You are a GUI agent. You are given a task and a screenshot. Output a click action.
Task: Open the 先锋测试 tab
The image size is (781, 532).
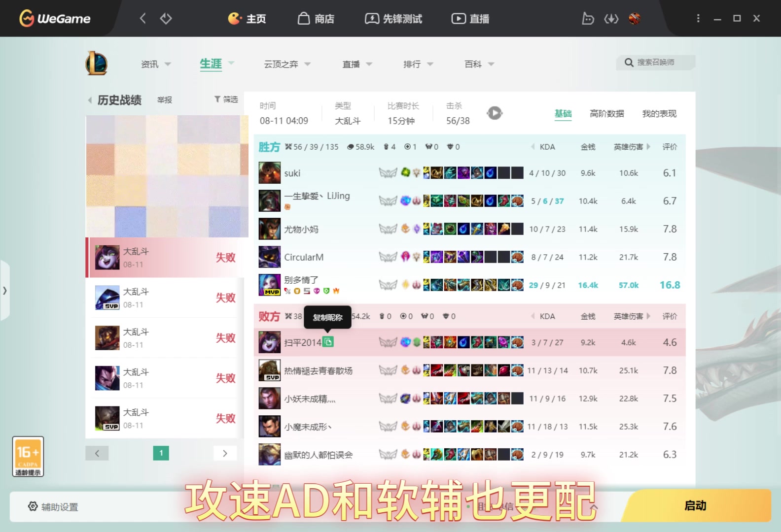click(x=393, y=19)
